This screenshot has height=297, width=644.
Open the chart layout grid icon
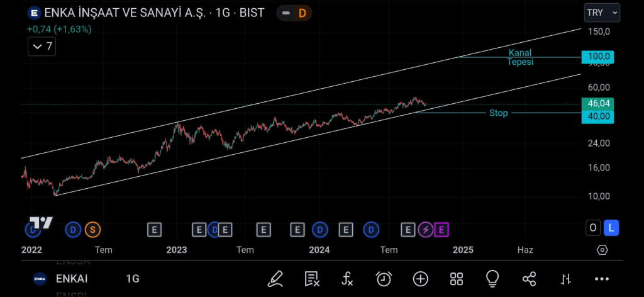click(x=457, y=279)
